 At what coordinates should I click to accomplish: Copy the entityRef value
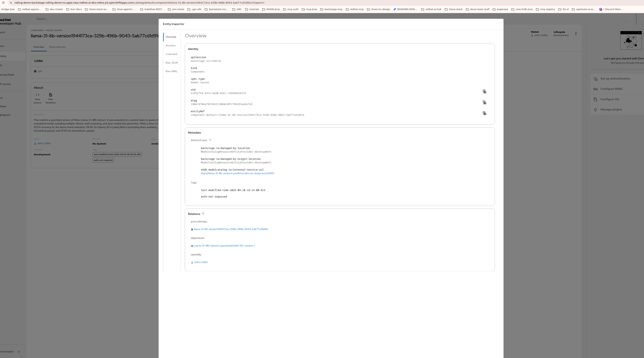(484, 113)
